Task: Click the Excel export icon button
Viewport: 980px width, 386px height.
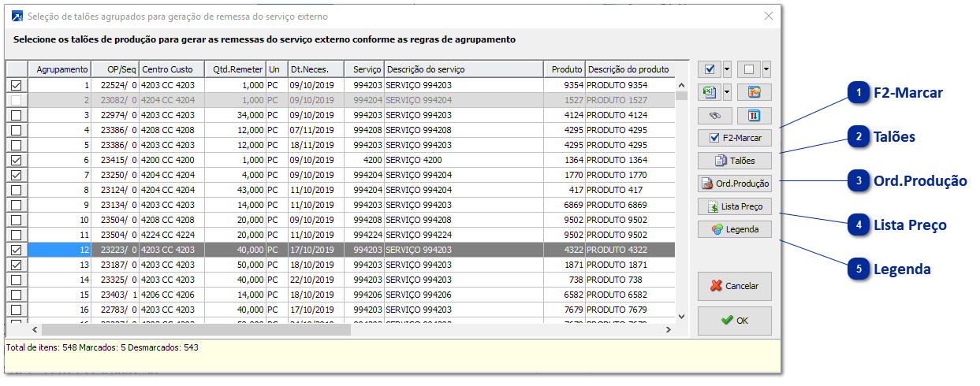Action: click(x=710, y=92)
